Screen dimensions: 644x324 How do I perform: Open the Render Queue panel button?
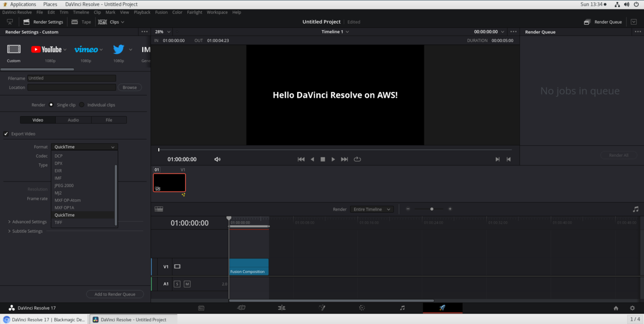tap(603, 22)
